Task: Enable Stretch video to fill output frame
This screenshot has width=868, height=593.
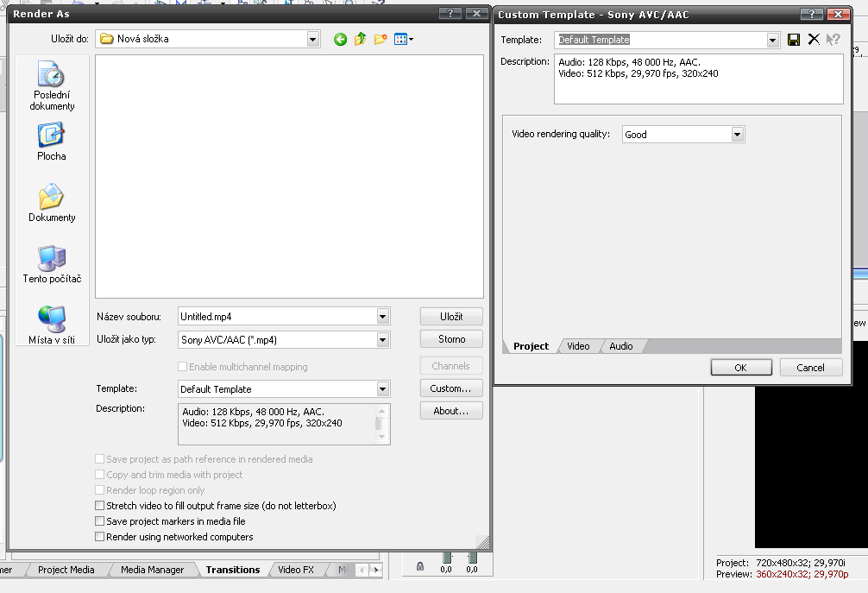Action: (x=99, y=506)
